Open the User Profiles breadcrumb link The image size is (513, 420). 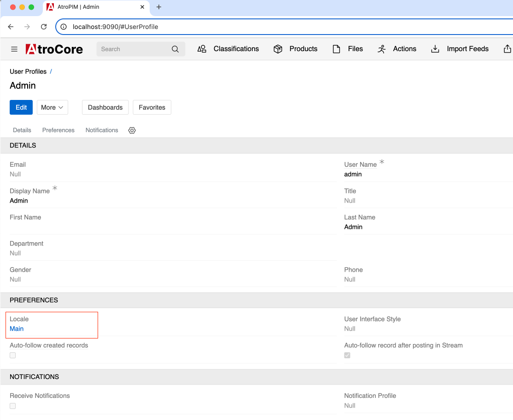pos(28,71)
